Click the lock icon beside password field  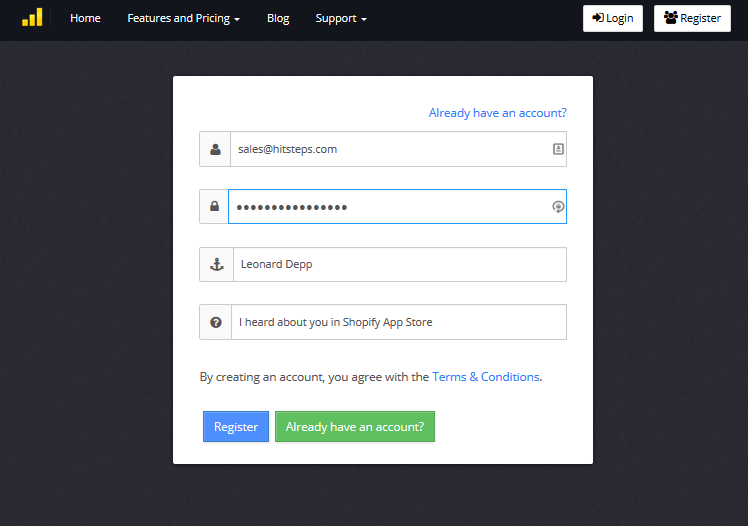pyautogui.click(x=215, y=206)
